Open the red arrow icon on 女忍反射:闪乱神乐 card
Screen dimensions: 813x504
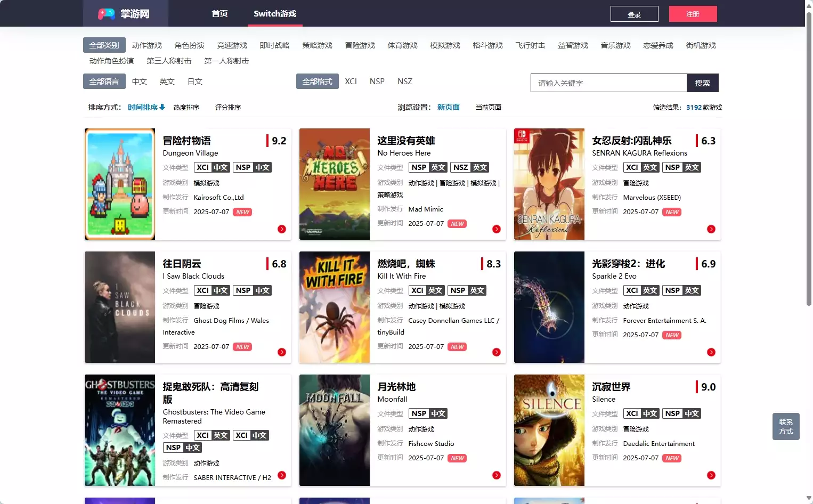tap(711, 229)
